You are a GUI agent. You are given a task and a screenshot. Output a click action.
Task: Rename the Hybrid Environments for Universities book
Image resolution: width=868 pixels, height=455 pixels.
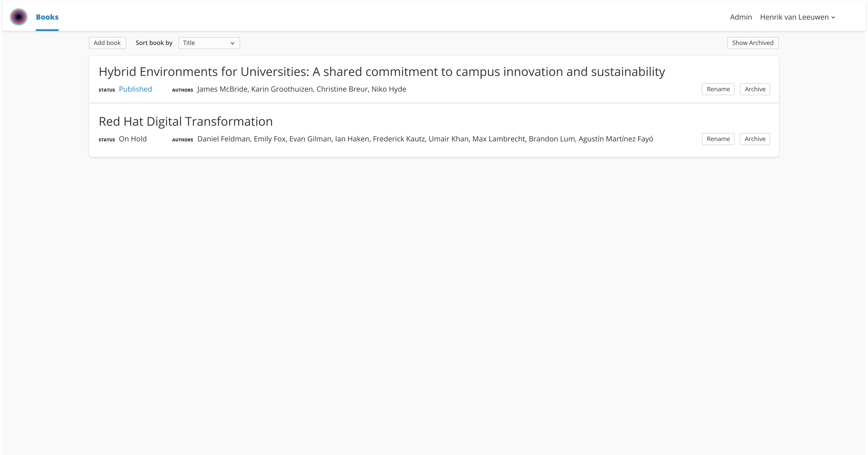pos(718,89)
